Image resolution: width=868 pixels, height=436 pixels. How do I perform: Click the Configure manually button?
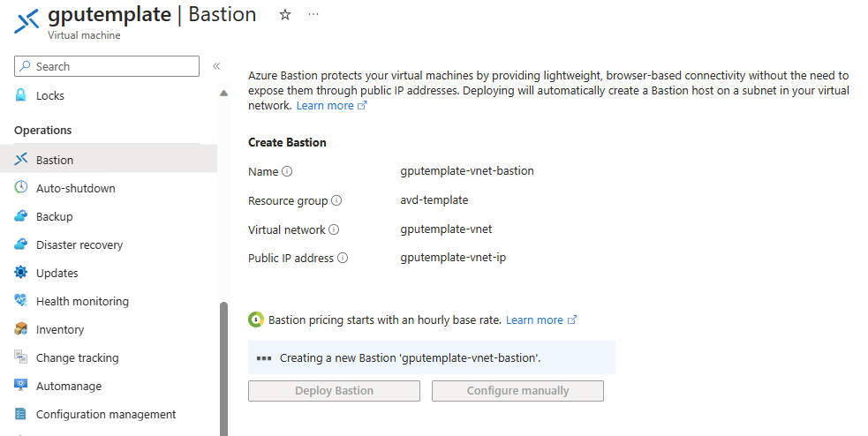(x=517, y=391)
